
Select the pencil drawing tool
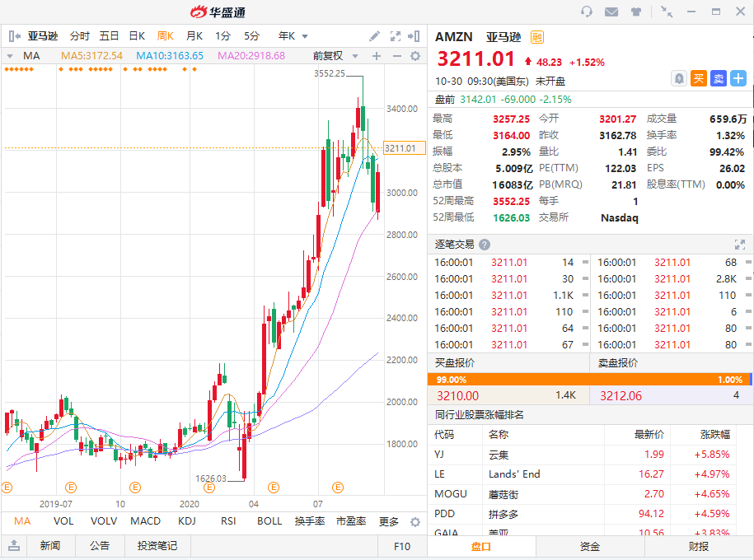coord(375,36)
